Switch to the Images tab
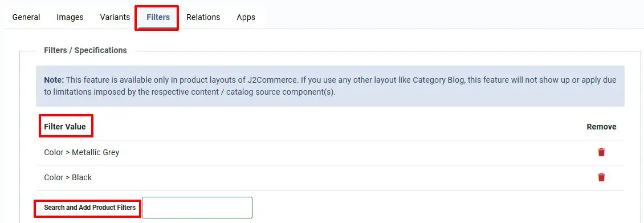The image size is (644, 223). [70, 17]
